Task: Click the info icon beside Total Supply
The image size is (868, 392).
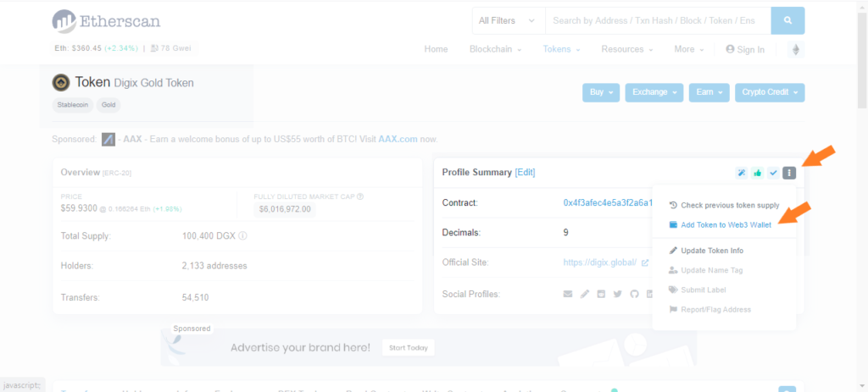Action: click(242, 236)
